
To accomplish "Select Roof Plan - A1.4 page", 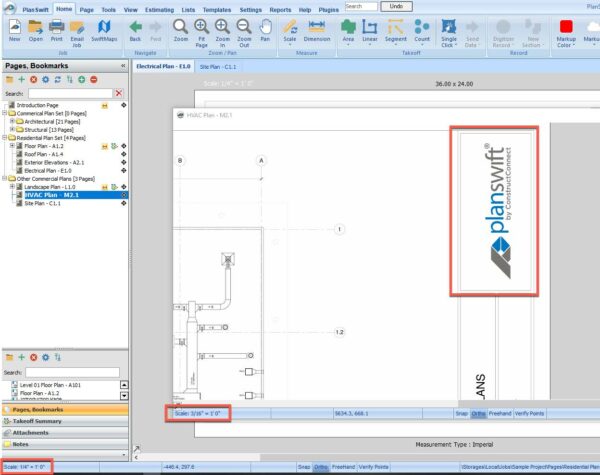I will (x=44, y=154).
